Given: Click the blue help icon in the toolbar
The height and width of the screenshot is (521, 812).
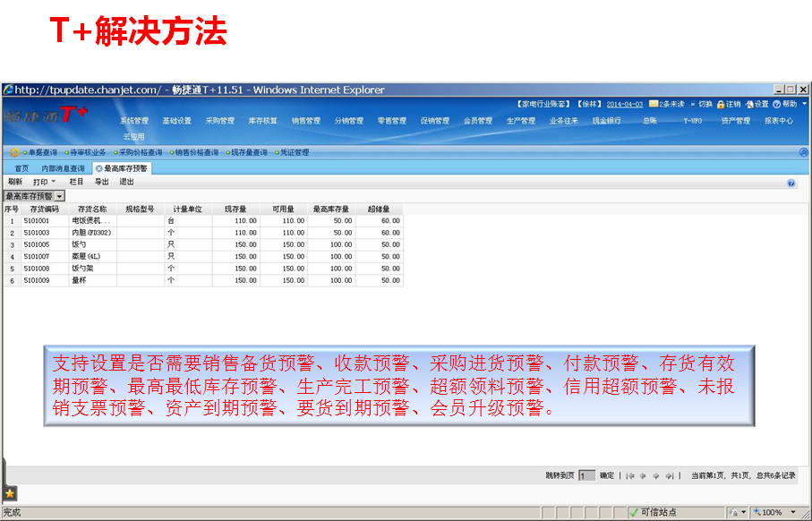Looking at the screenshot, I should [791, 183].
